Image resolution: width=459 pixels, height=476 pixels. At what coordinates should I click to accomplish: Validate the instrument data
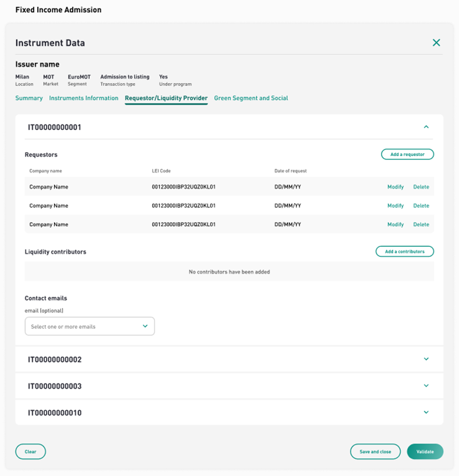(x=425, y=452)
